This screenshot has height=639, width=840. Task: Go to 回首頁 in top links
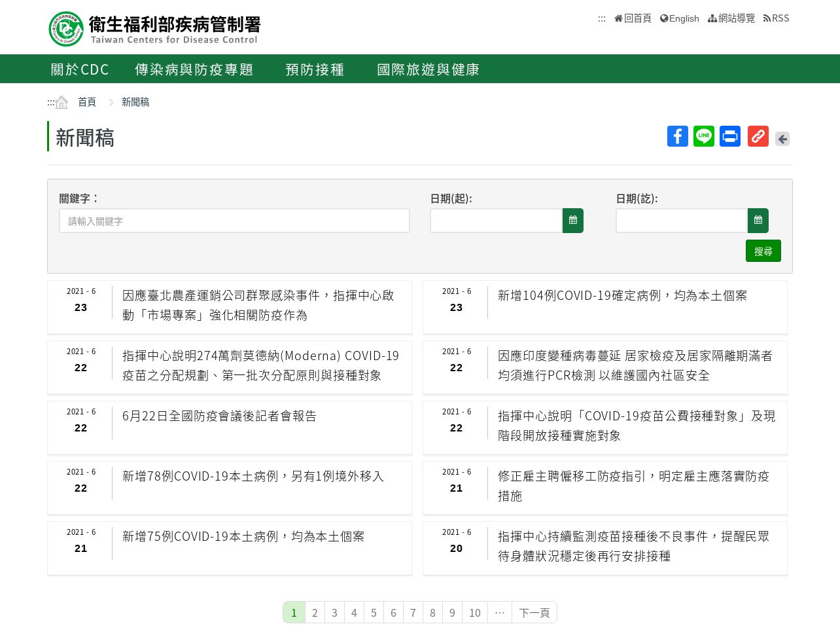633,18
